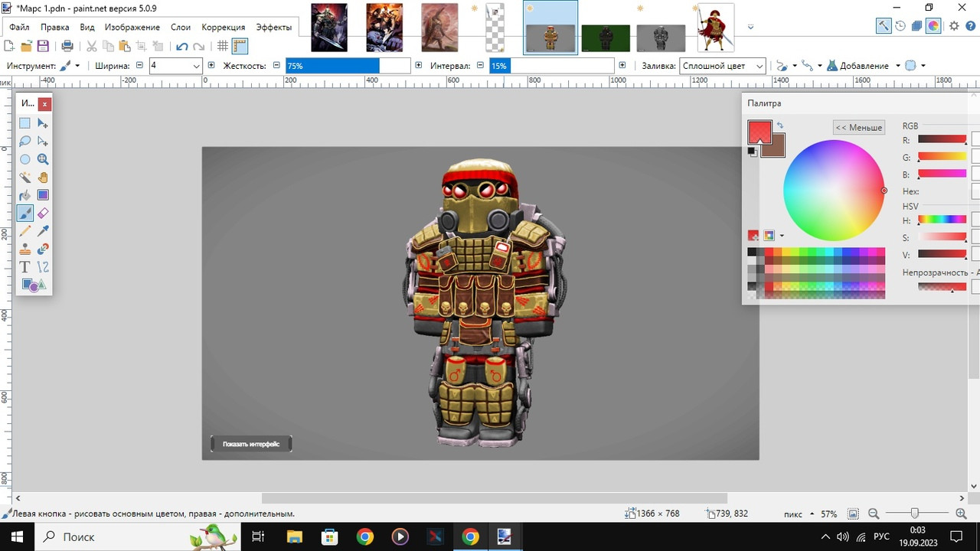Open the Файл menu
Screen dimensions: 980x551
tap(19, 27)
